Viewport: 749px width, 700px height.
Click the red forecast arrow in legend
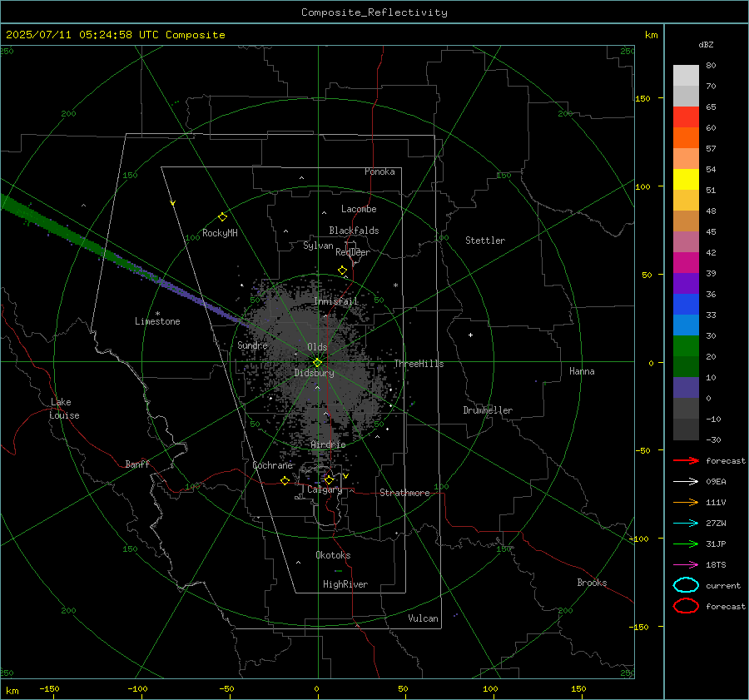coord(686,460)
